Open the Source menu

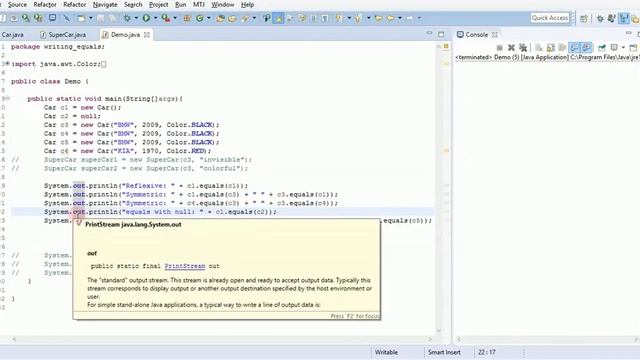(x=17, y=5)
